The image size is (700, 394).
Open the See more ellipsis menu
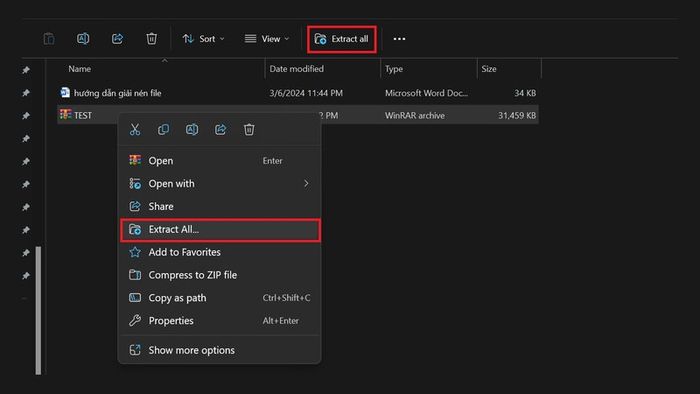tap(399, 39)
